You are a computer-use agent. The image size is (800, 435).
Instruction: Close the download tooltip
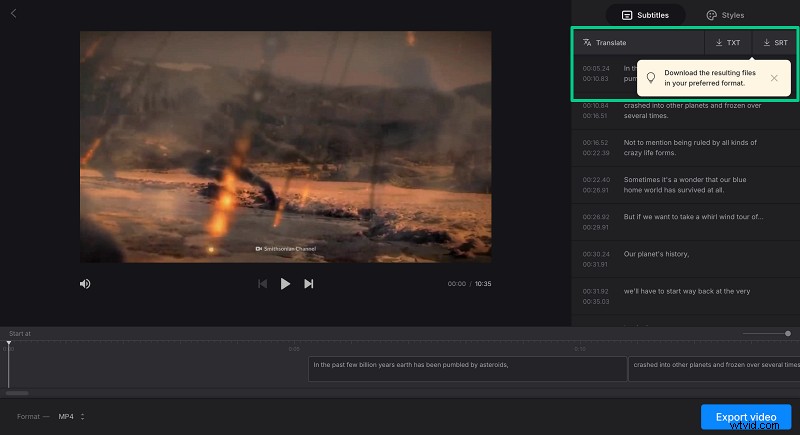tap(774, 77)
